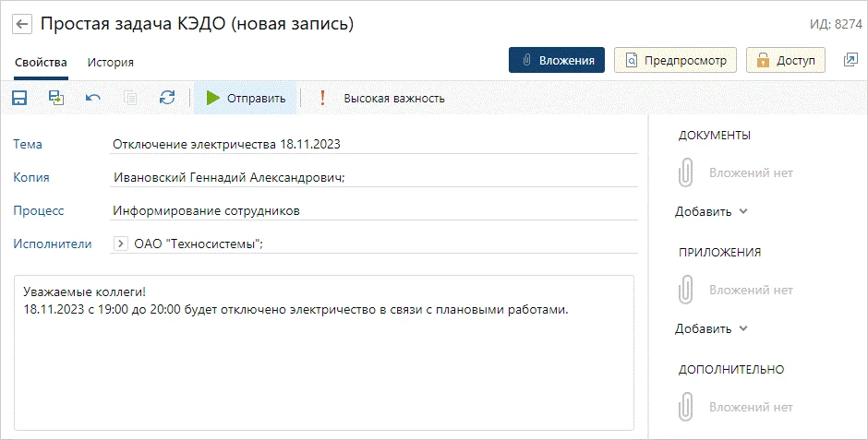Click the Доступ button
868x440 pixels.
coord(786,60)
